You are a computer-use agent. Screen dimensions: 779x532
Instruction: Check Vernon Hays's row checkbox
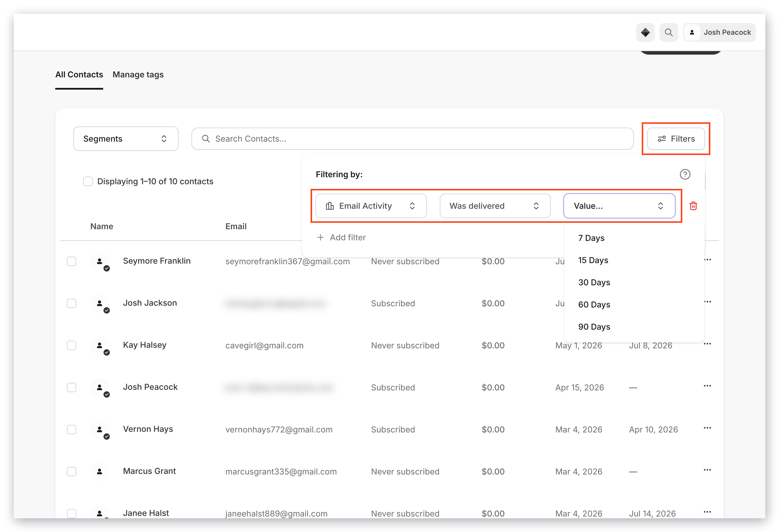(x=71, y=430)
